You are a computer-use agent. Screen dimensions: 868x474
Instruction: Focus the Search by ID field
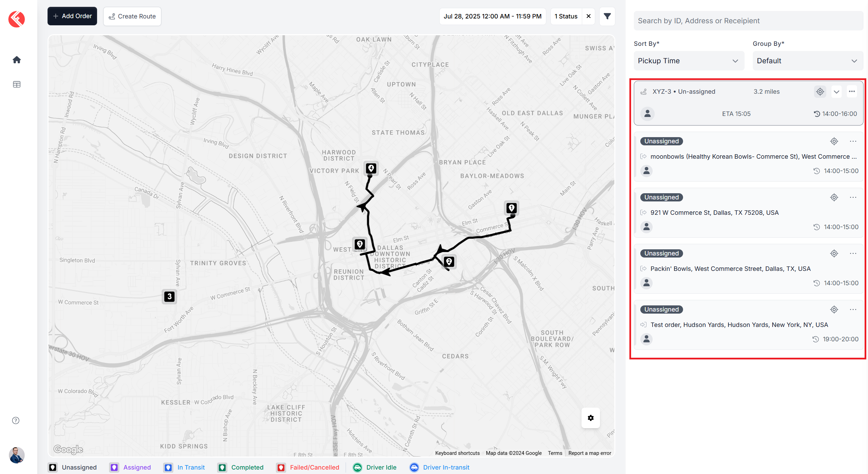click(748, 21)
